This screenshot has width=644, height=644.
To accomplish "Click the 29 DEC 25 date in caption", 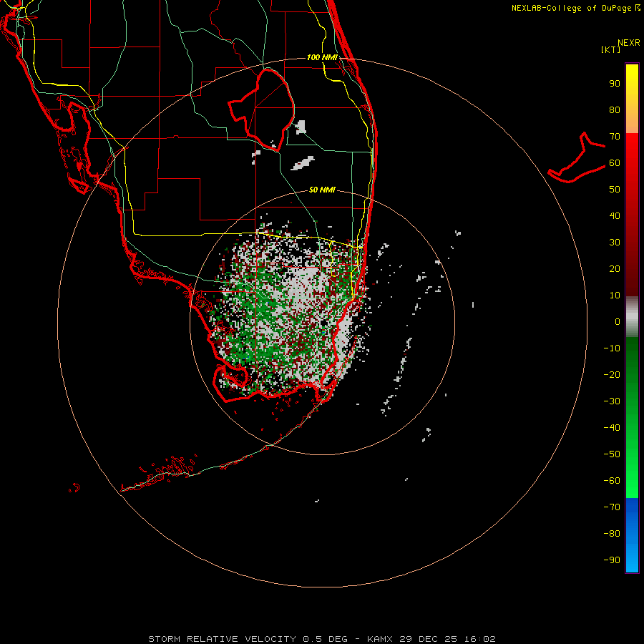I will pyautogui.click(x=429, y=639).
